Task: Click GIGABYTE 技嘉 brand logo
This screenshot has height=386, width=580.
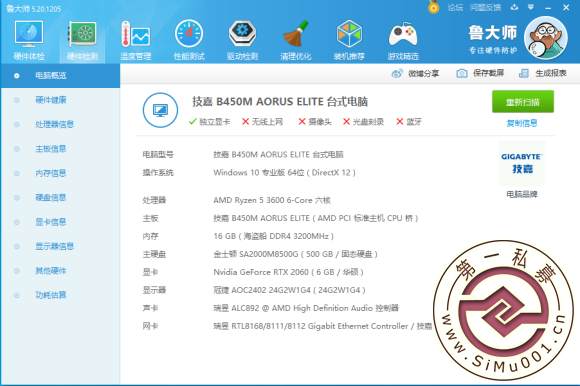Action: [522, 163]
